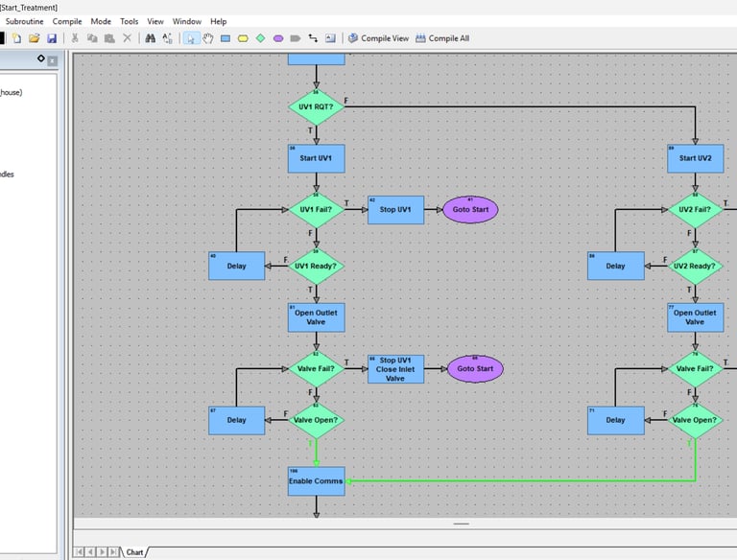Viewport: 737px width, 560px height.
Task: Select the Stop UV1 Close Inlet Valve block
Action: [x=395, y=369]
